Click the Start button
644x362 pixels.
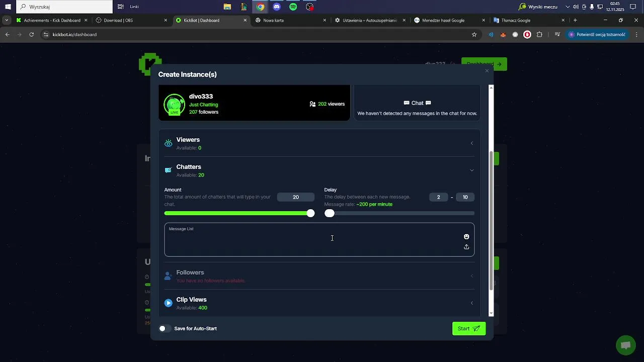tap(469, 328)
